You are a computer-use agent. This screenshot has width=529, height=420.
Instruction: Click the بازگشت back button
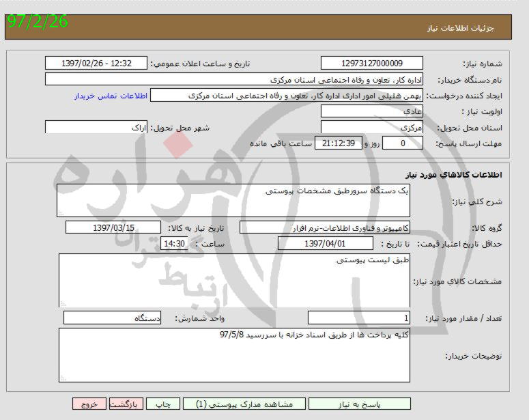(x=126, y=404)
